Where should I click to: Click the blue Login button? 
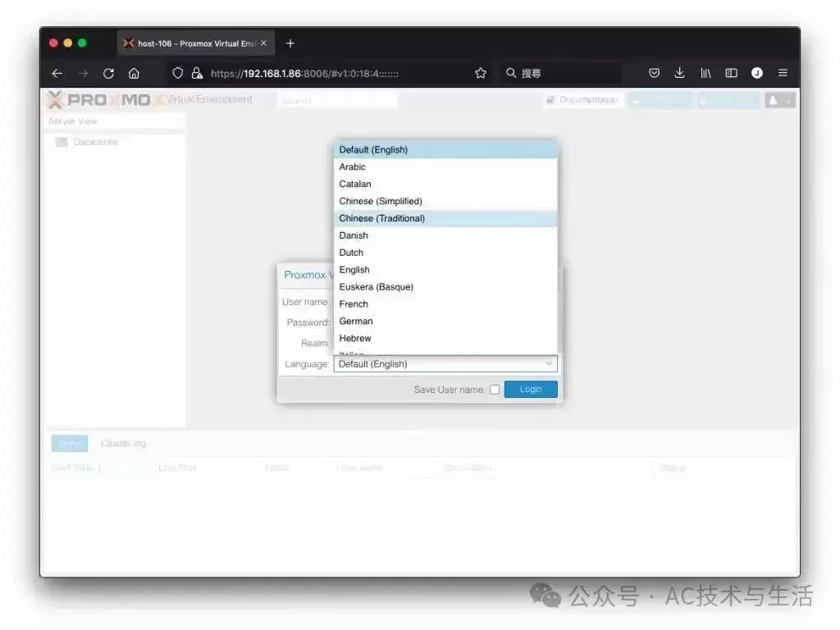pos(531,390)
